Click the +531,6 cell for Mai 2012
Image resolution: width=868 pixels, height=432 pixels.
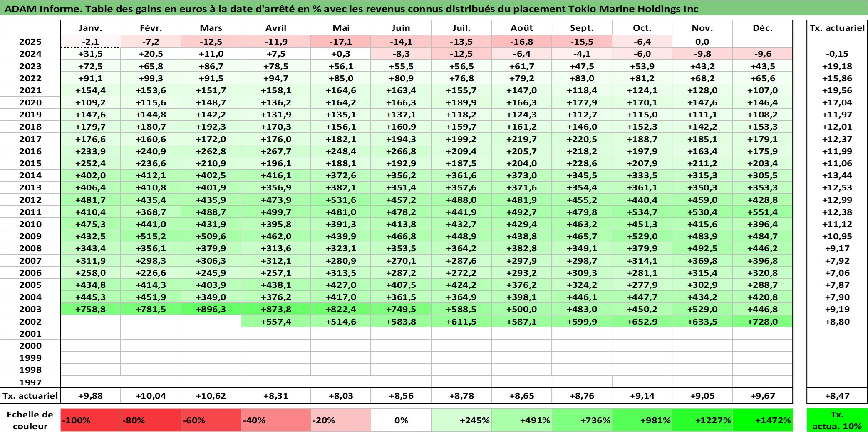pyautogui.click(x=341, y=200)
